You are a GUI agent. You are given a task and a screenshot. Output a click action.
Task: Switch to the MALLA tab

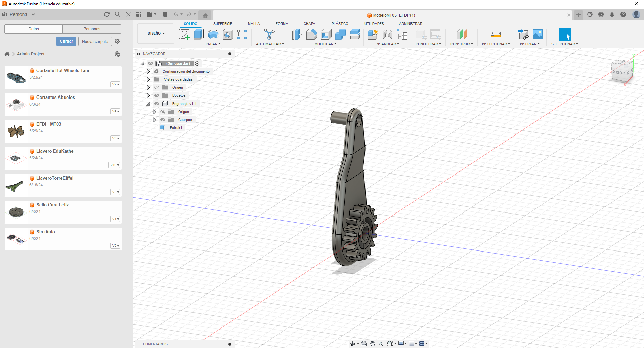pyautogui.click(x=254, y=24)
